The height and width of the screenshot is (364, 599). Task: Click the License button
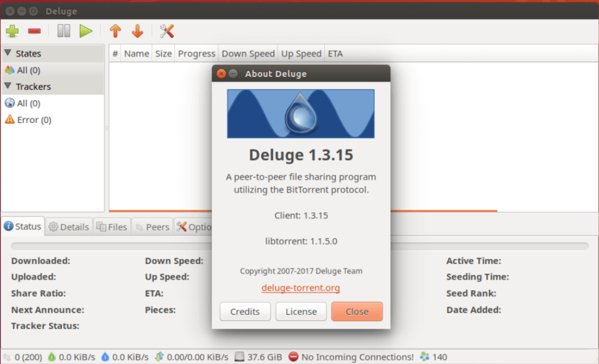click(x=301, y=311)
